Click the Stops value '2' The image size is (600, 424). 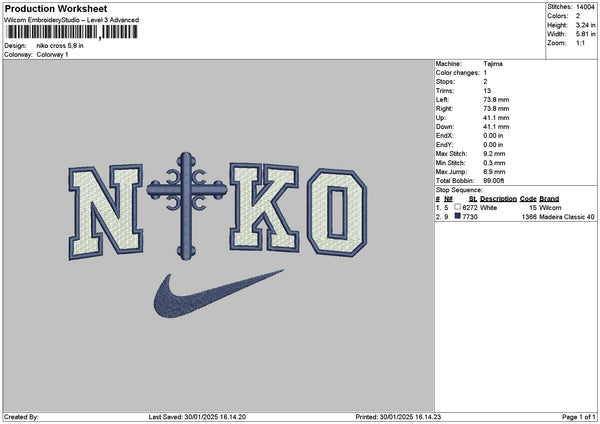(485, 82)
